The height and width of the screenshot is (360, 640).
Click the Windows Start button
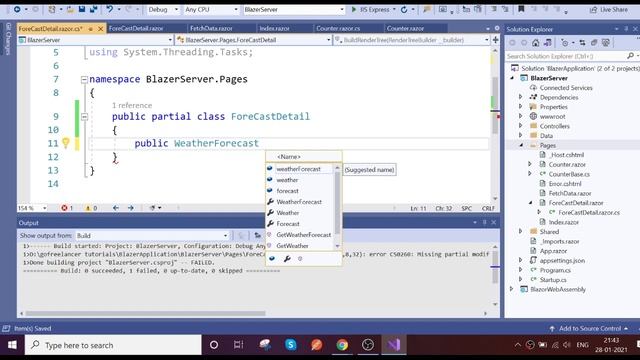click(12, 345)
